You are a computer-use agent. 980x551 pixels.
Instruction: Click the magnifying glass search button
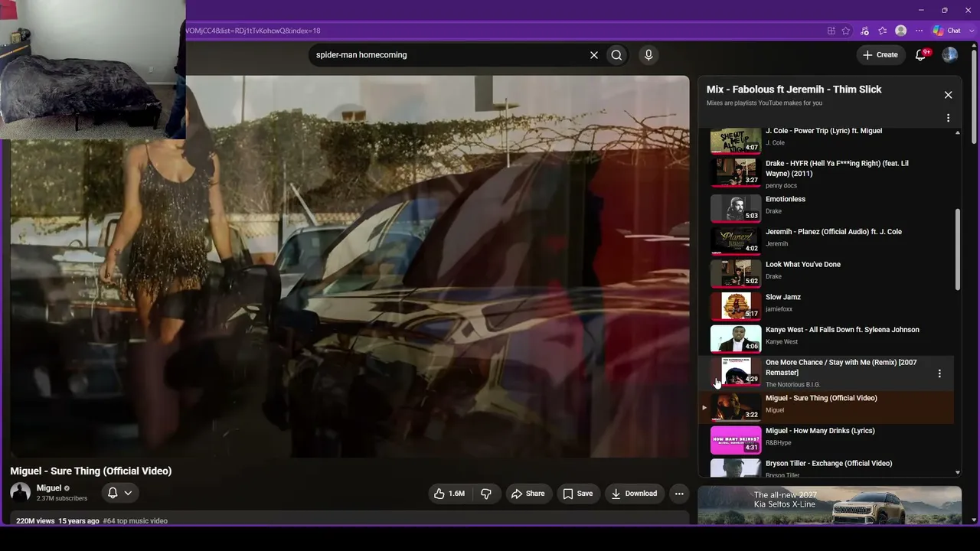point(616,55)
